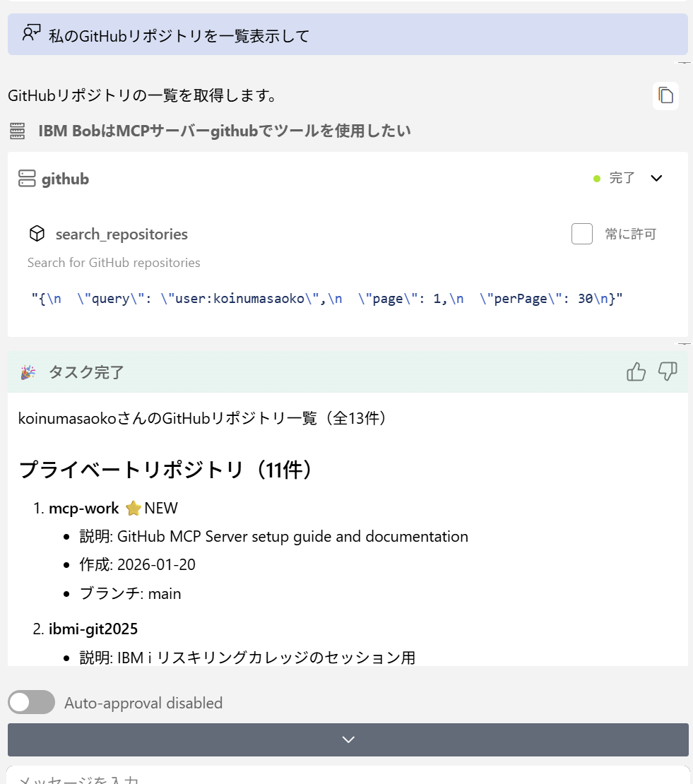Click the github MCP server icon
693x784 pixels.
coord(26,178)
